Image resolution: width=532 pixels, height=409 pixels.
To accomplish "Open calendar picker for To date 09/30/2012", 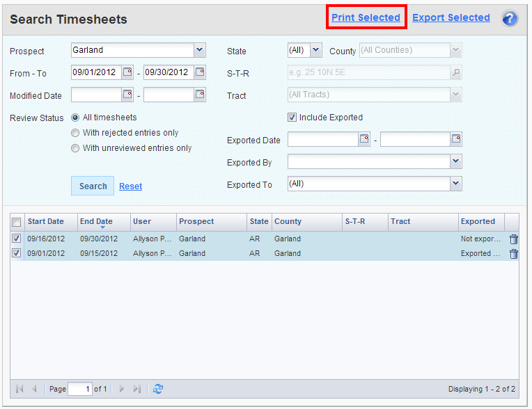I will (200, 72).
